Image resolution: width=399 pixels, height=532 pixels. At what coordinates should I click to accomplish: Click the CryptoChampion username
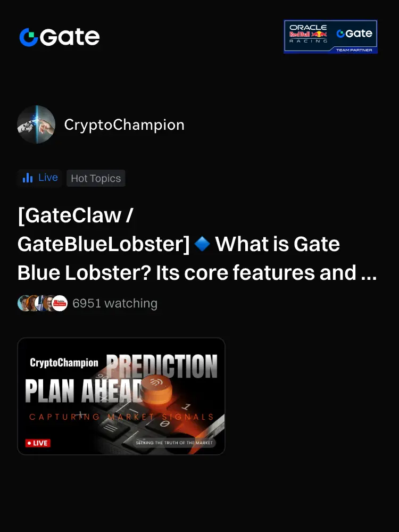[x=124, y=125]
